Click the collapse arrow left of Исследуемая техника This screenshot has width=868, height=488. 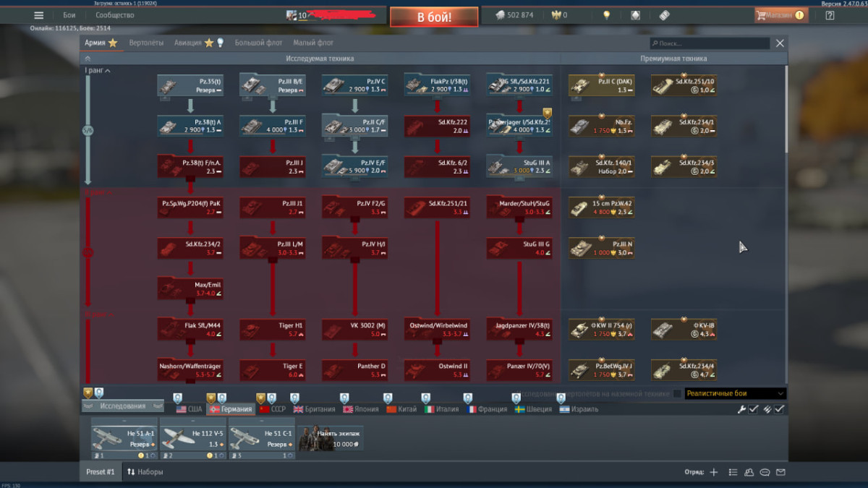click(x=88, y=59)
